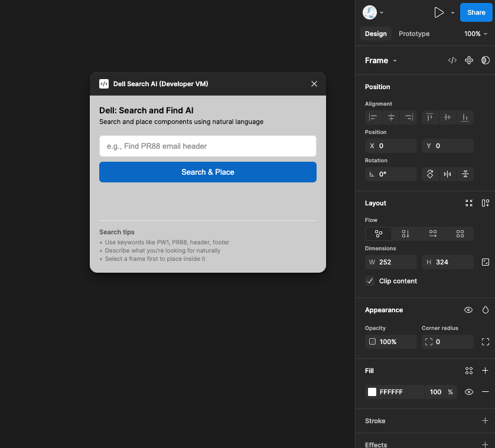495x448 pixels.
Task: Add an effect with plus icon
Action: 485,445
